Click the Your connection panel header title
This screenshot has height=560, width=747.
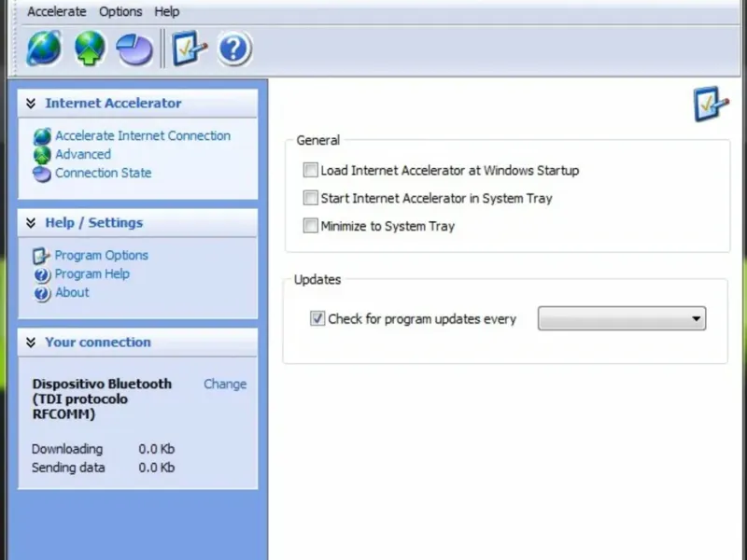[x=98, y=343]
